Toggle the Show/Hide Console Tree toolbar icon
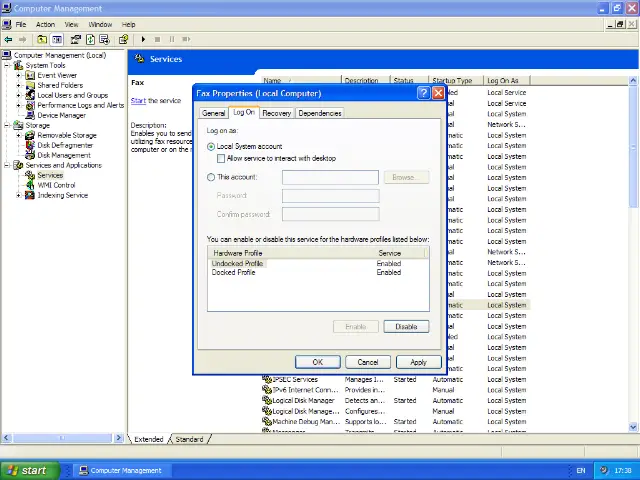640x480 pixels. click(x=57, y=39)
